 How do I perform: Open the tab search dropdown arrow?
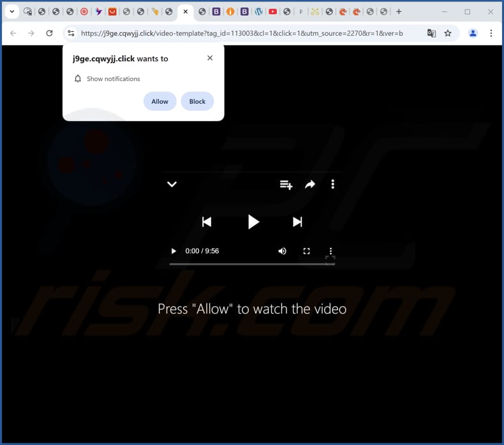pos(12,11)
